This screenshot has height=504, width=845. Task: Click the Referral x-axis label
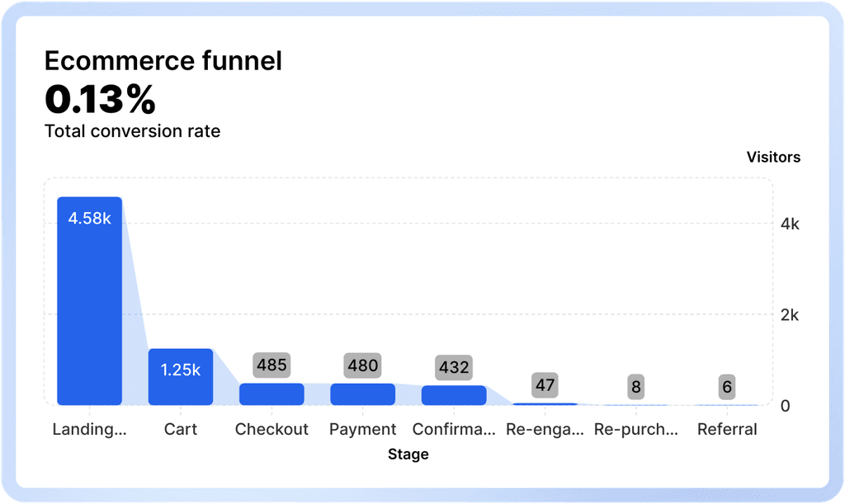click(726, 430)
